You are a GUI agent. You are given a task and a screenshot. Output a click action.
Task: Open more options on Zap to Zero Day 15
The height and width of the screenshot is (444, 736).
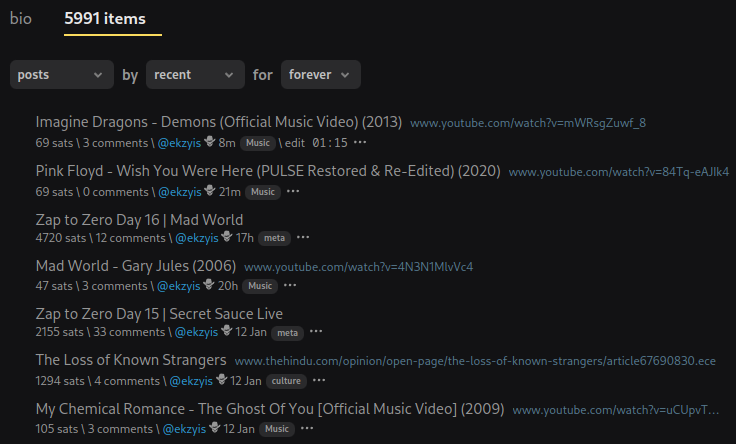(x=317, y=332)
